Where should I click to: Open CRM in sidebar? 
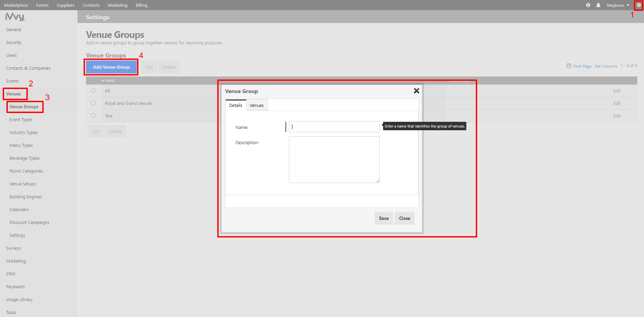coord(11,274)
